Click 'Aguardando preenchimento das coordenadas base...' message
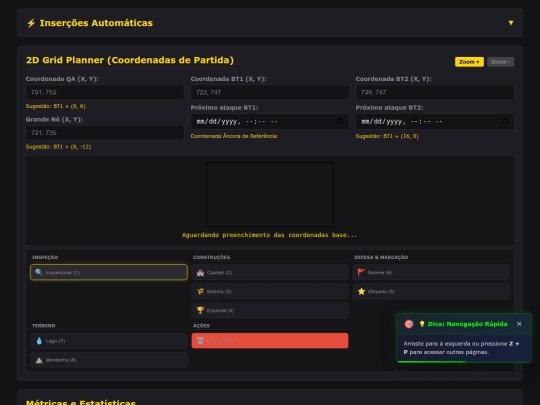Image resolution: width=540 pixels, height=405 pixels. [270, 235]
